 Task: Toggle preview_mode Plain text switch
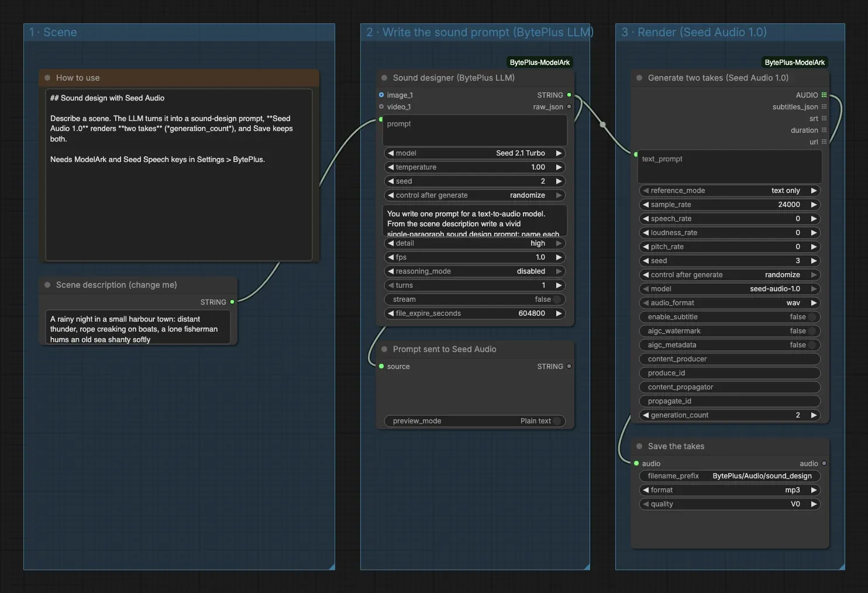pyautogui.click(x=556, y=421)
